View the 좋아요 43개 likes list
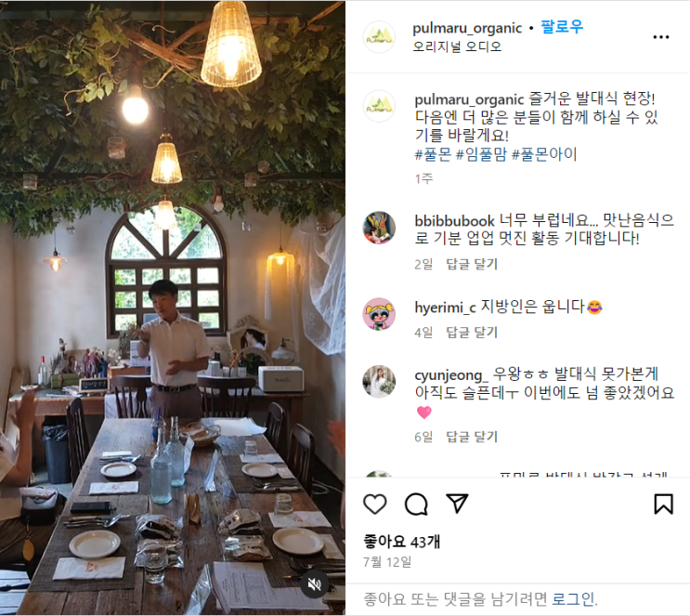The height and width of the screenshot is (616, 690). 402,542
